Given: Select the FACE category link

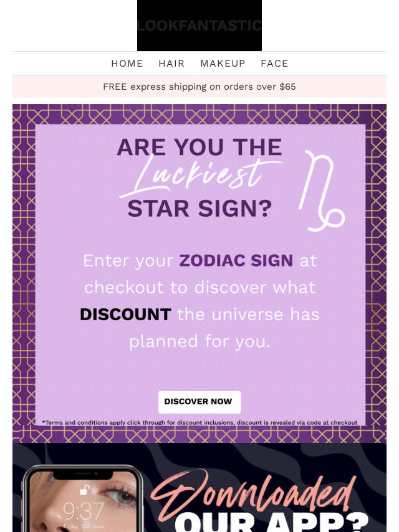Looking at the screenshot, I should 274,64.
